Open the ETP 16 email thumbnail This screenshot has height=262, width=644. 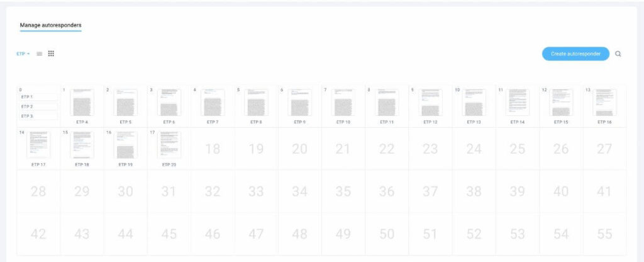pyautogui.click(x=605, y=103)
